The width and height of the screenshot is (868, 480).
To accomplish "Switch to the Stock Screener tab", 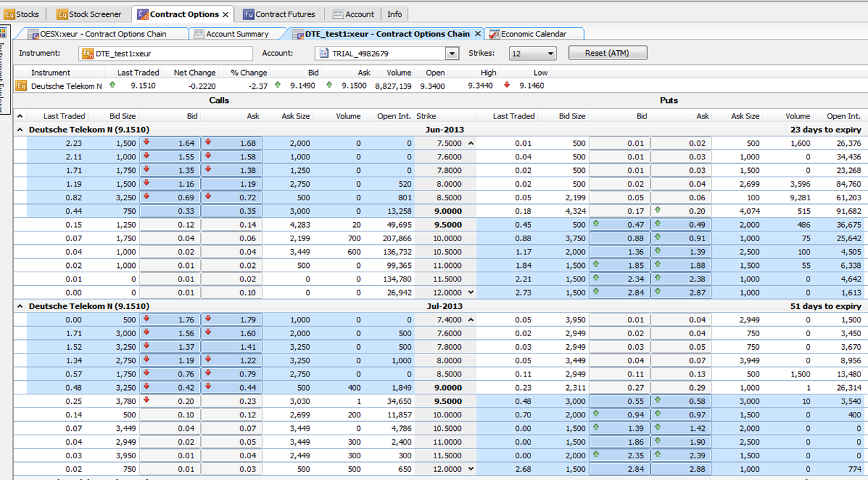I will point(89,14).
